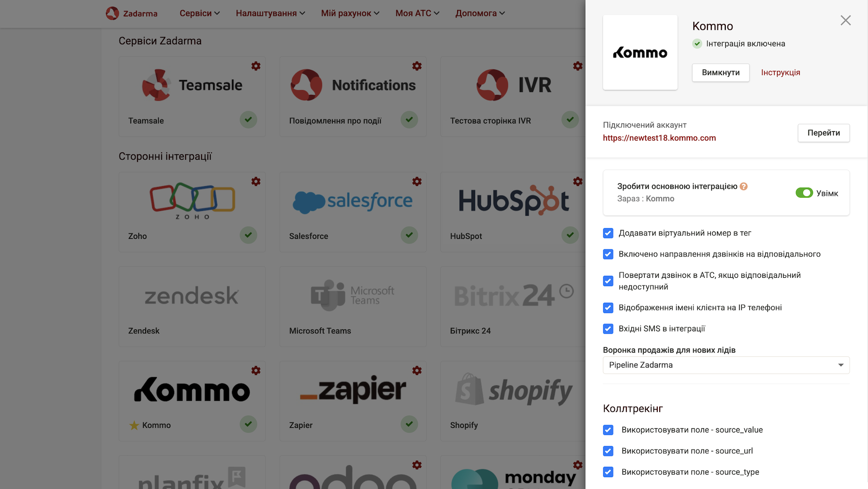Close the Kommo integration panel
Viewport: 868px width, 489px height.
(845, 20)
